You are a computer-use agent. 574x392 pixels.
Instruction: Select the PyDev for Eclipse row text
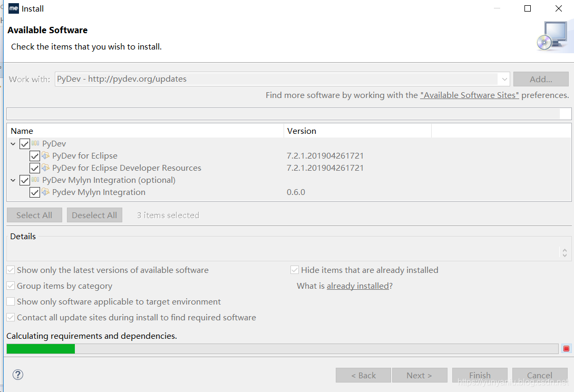click(84, 155)
